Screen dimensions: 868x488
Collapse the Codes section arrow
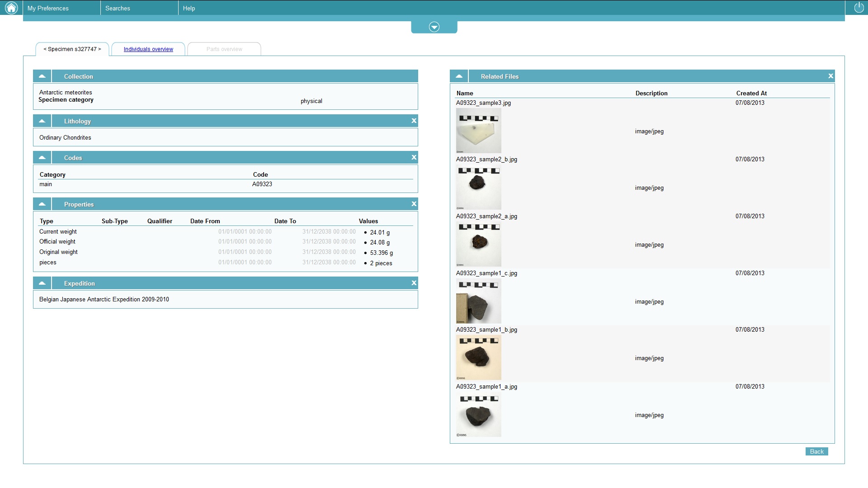click(42, 158)
